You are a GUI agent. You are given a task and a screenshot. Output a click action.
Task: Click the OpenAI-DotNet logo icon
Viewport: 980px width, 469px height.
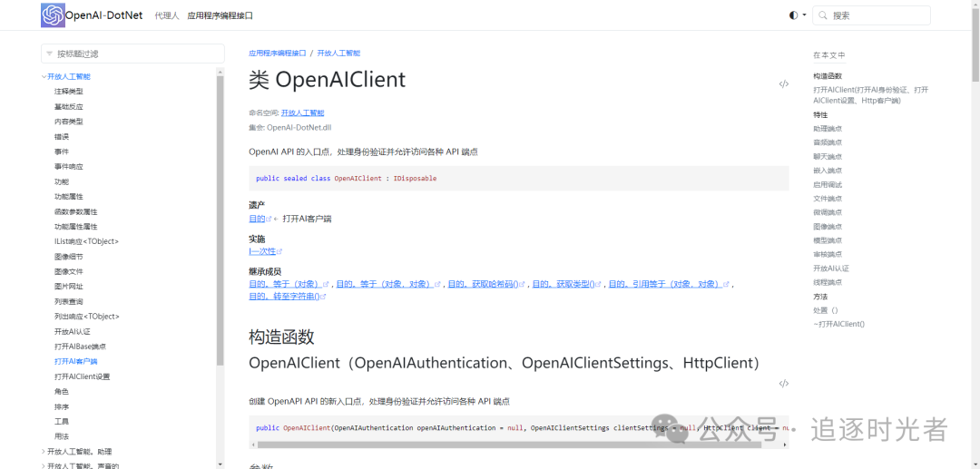tap(54, 15)
